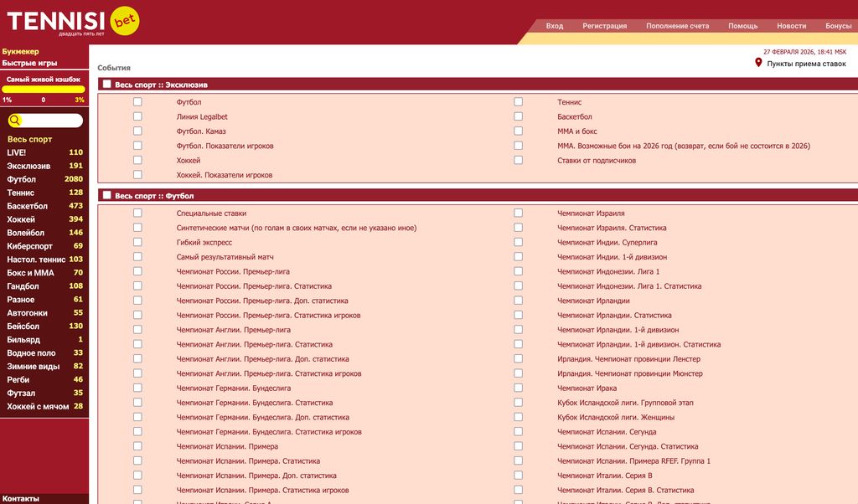Image resolution: width=858 pixels, height=504 pixels.
Task: Open the Настол. теннис category
Action: pyautogui.click(x=44, y=259)
